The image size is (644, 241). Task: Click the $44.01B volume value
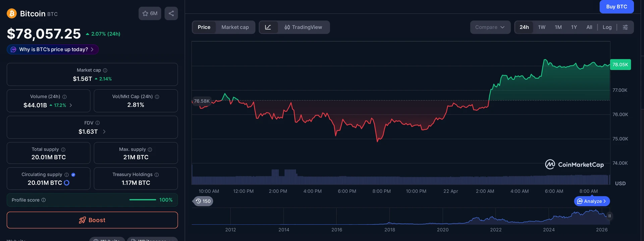(35, 105)
